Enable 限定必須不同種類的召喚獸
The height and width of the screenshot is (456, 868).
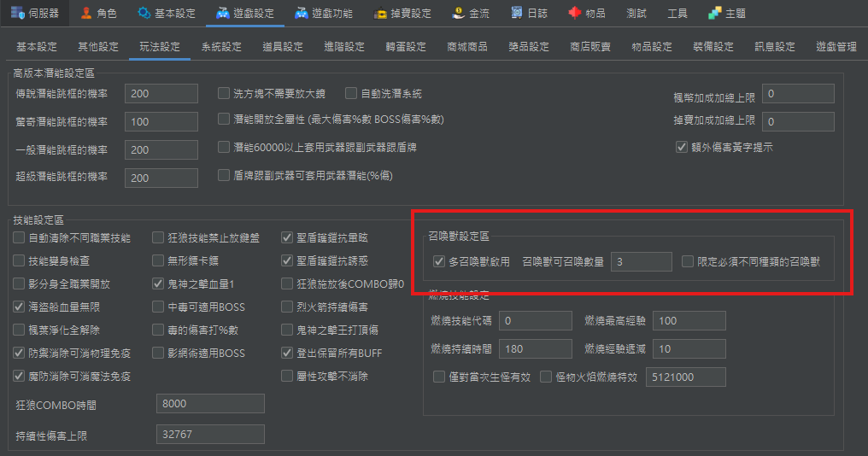pyautogui.click(x=688, y=261)
